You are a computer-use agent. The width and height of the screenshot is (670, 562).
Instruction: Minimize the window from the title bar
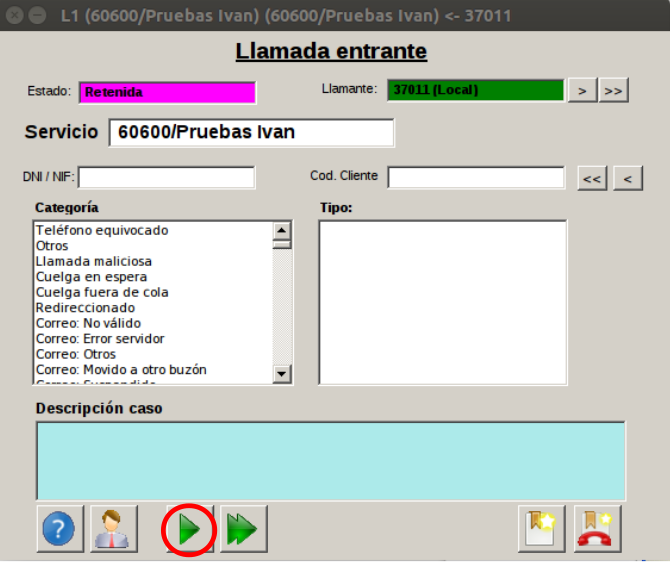[38, 15]
